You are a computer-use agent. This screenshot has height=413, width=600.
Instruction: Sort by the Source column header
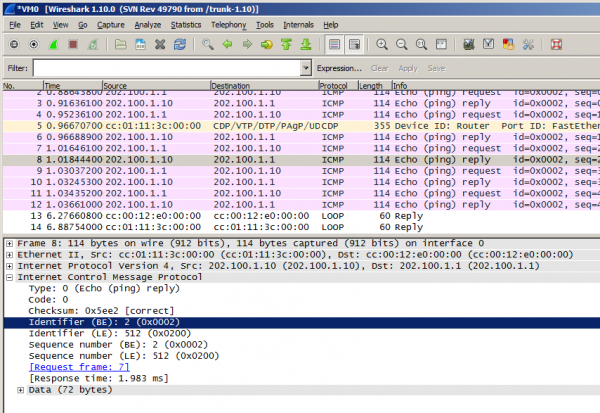pyautogui.click(x=157, y=86)
